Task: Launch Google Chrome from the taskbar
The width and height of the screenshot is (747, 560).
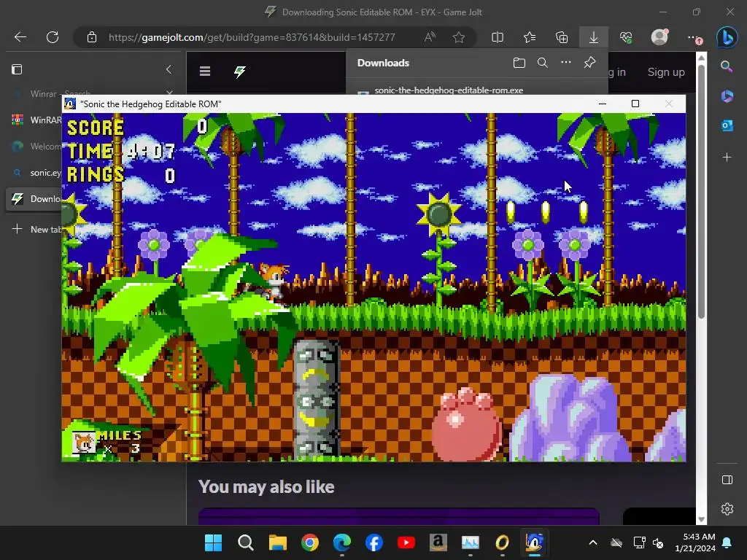Action: (x=309, y=542)
